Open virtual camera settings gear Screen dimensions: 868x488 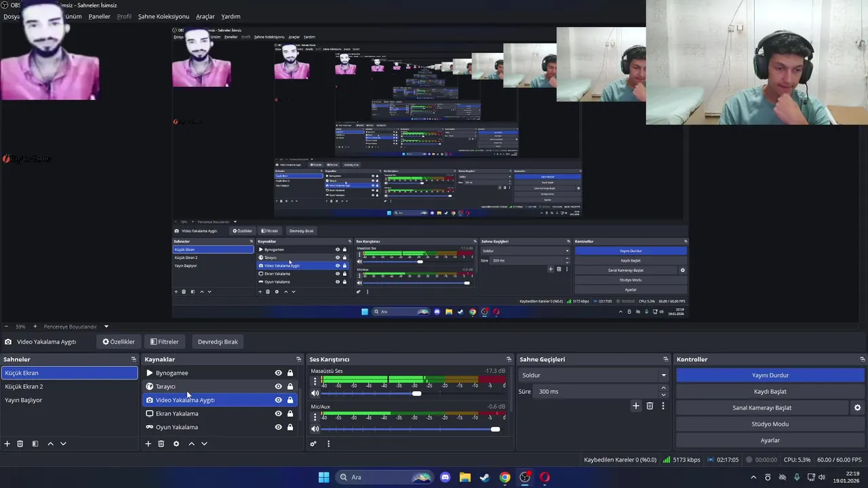(857, 408)
